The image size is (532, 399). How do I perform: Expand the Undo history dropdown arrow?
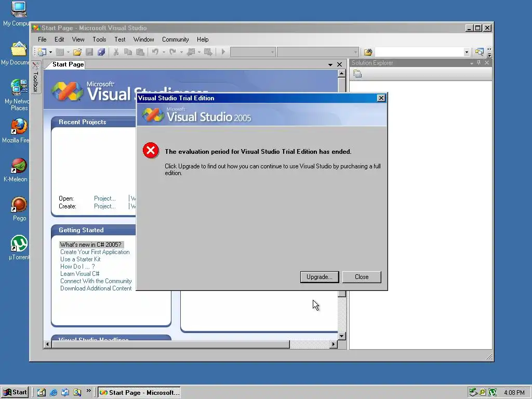(x=164, y=52)
